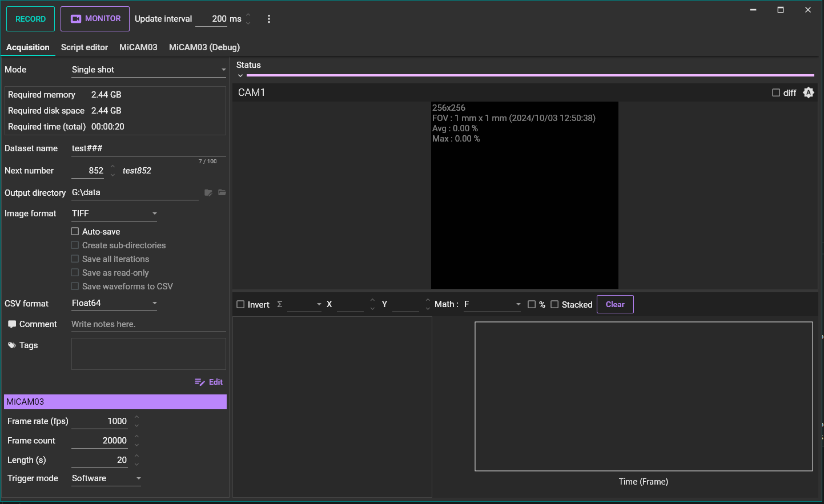The image size is (824, 504).
Task: Open the Math F dropdown
Action: click(492, 304)
